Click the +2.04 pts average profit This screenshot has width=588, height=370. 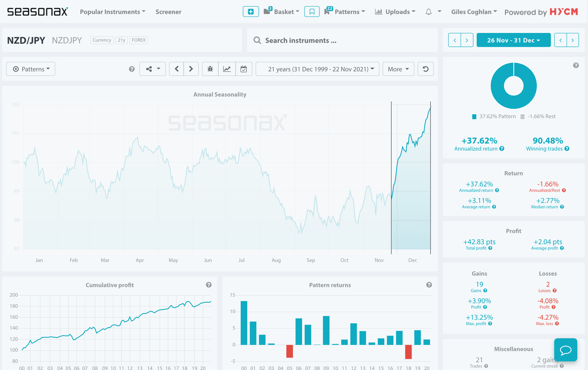548,242
